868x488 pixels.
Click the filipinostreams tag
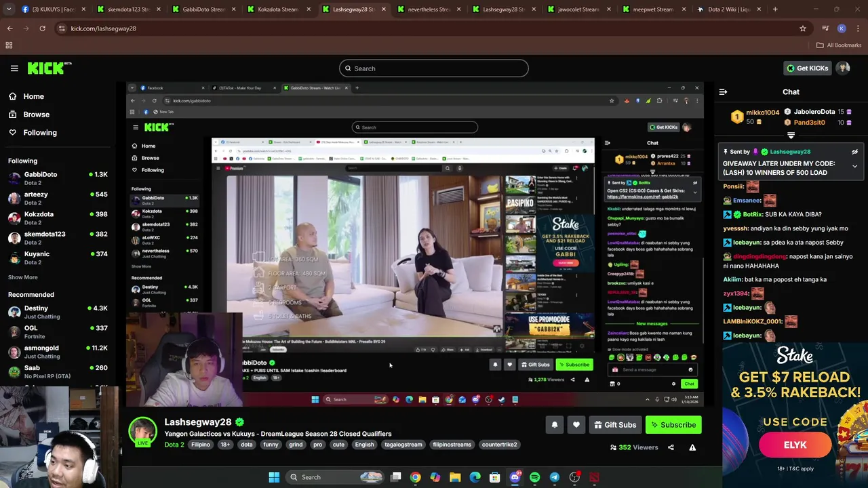452,445
